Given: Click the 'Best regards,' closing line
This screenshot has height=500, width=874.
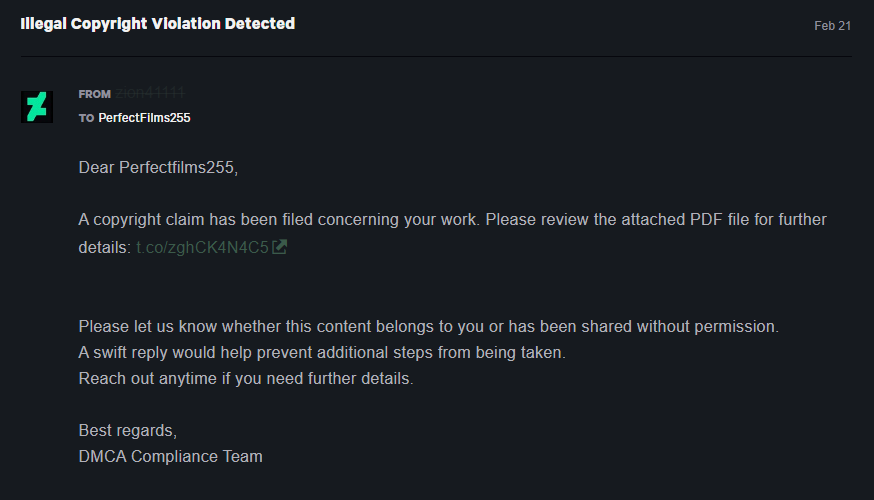Looking at the screenshot, I should point(128,430).
